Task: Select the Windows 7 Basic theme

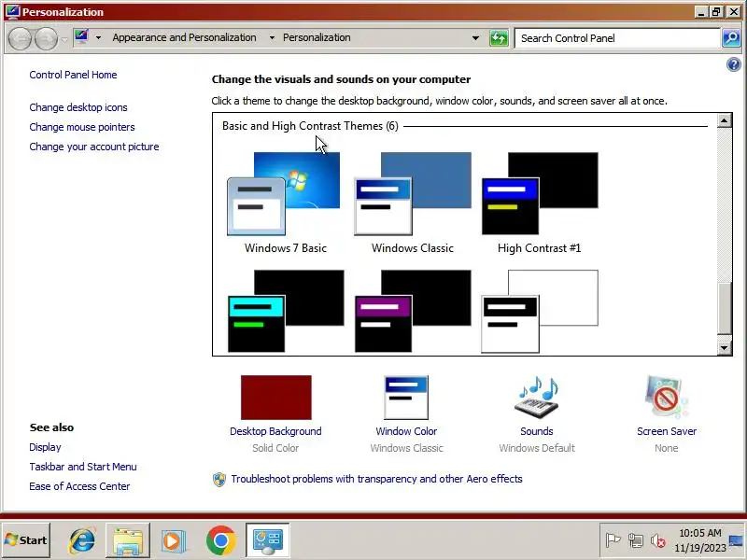Action: (285, 203)
